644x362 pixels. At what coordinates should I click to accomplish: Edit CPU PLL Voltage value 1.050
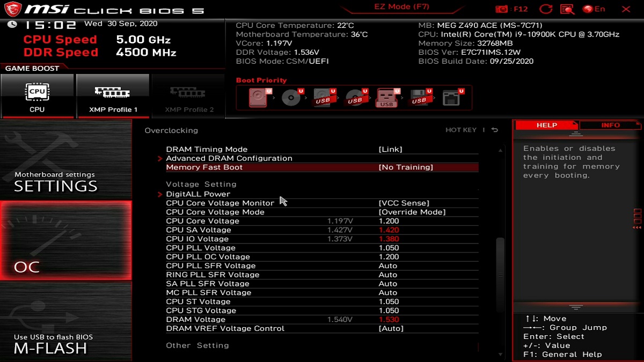coord(389,248)
